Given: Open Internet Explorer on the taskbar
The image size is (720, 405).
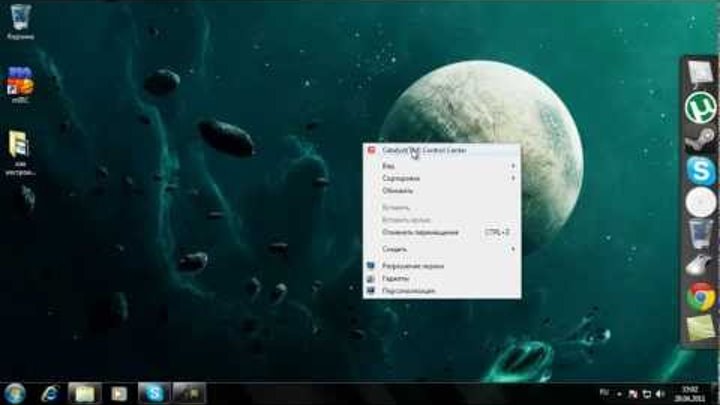Looking at the screenshot, I should 50,393.
